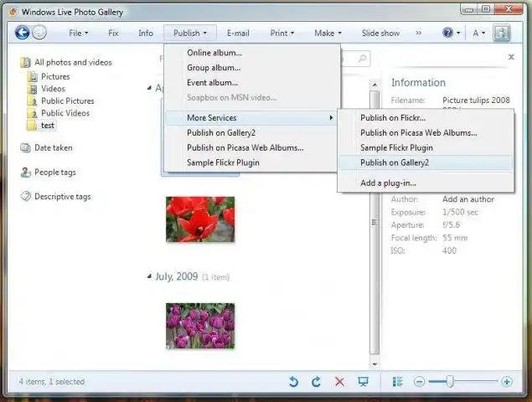Open the Print dropdown
This screenshot has height=402, width=532.
tap(282, 33)
